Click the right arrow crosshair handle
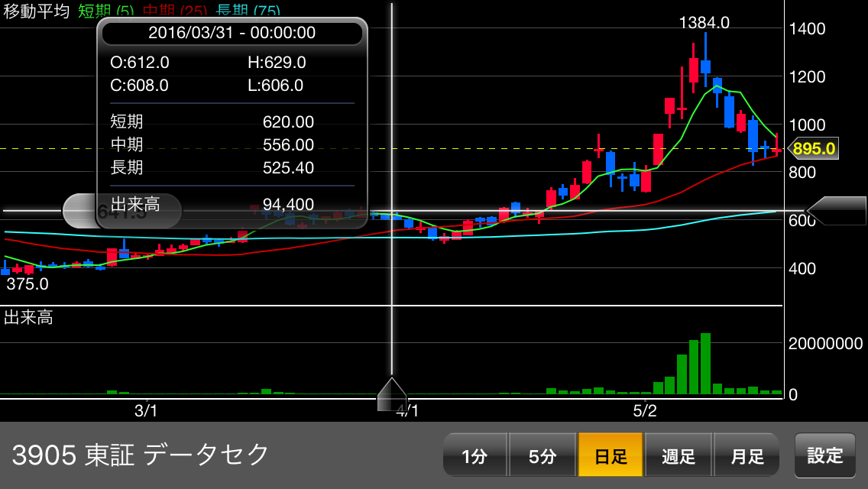The image size is (868, 489). click(x=836, y=211)
